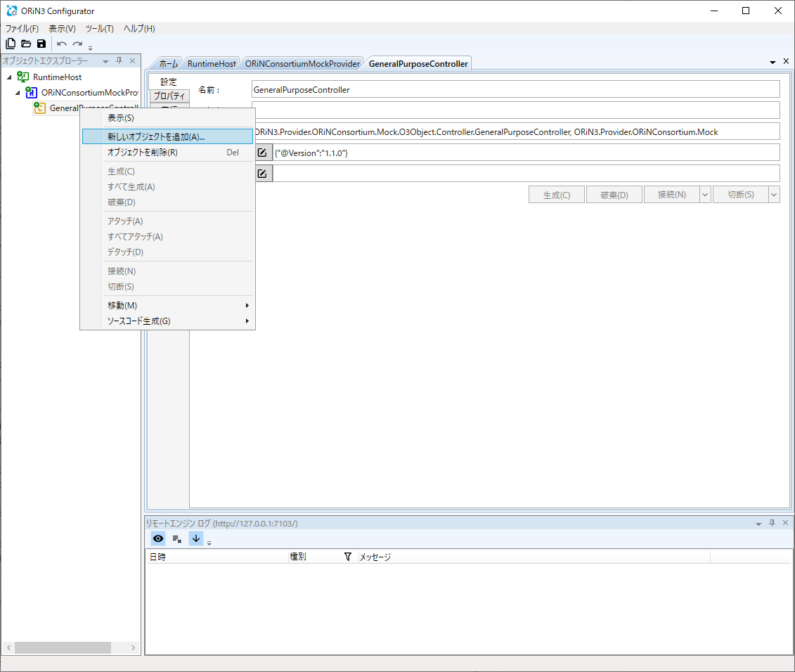Close the リモートエンジン ログ panel

tap(785, 523)
